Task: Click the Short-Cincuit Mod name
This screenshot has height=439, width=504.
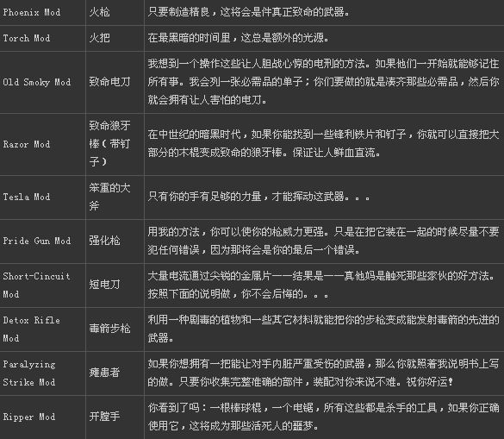Action: click(x=36, y=285)
